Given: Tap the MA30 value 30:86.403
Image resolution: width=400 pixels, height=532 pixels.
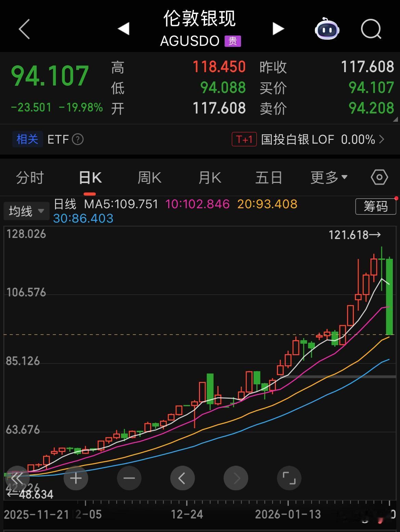Looking at the screenshot, I should pos(83,218).
